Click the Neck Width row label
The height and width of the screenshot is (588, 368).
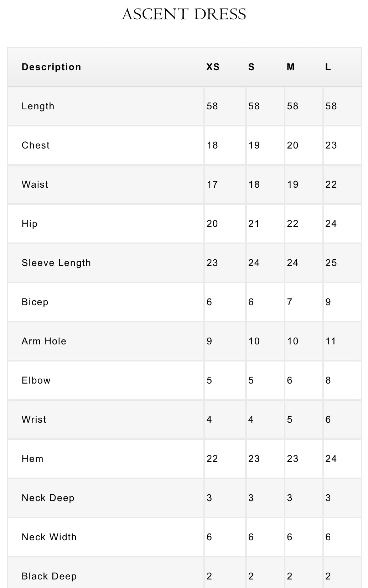point(49,537)
